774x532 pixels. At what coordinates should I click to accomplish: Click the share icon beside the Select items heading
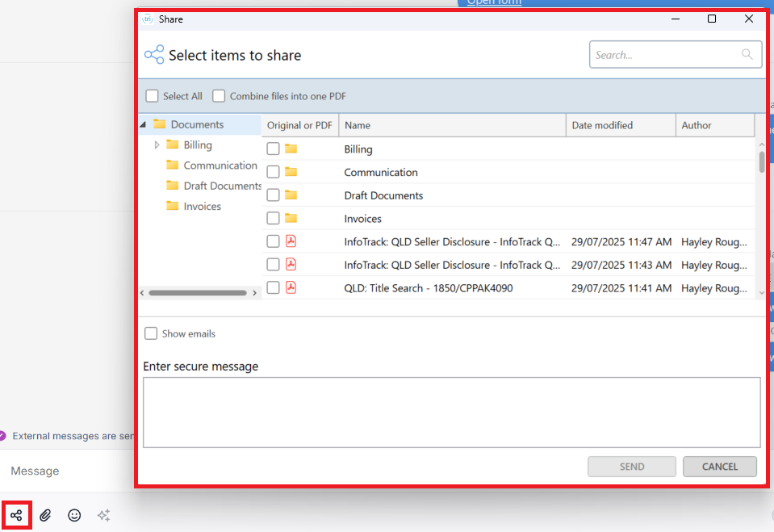click(x=154, y=54)
